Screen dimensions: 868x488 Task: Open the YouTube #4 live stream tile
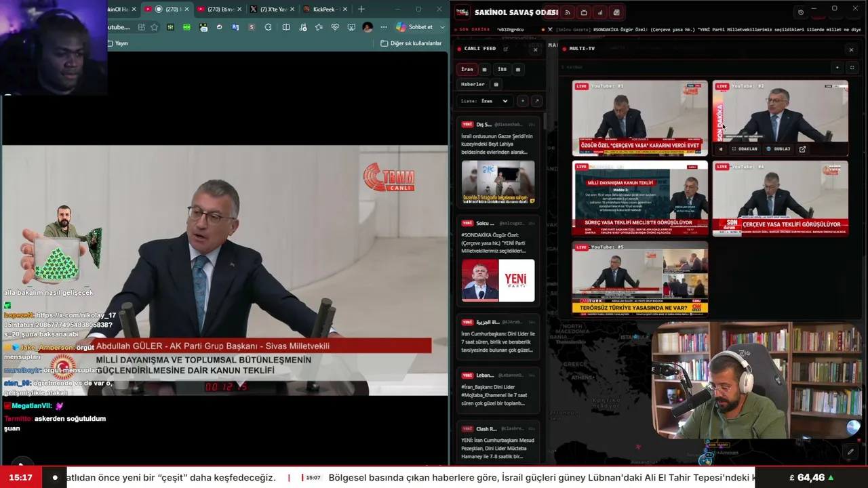click(780, 199)
